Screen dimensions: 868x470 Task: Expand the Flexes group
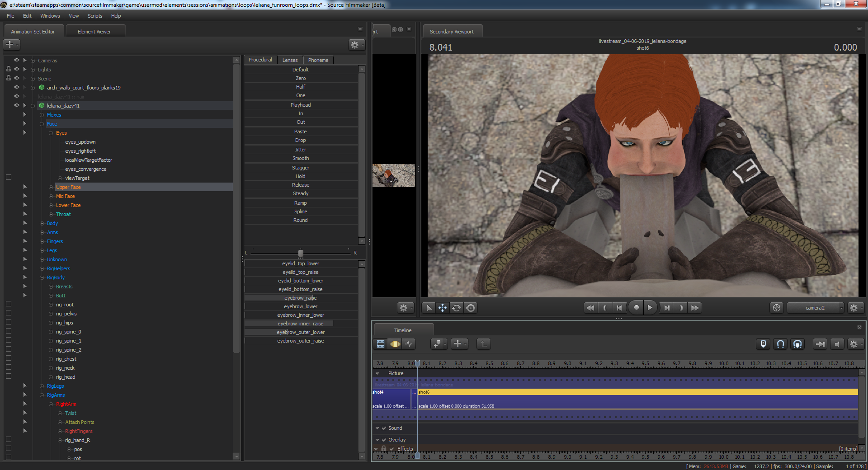click(x=42, y=115)
